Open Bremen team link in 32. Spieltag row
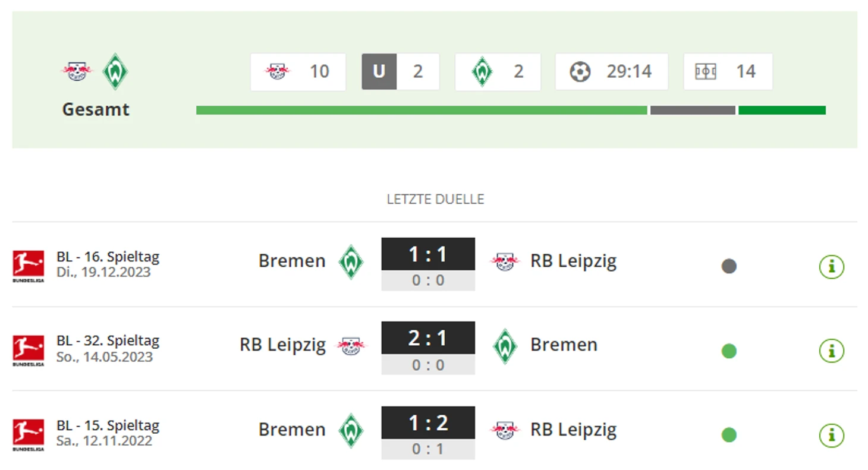Image resolution: width=868 pixels, height=470 pixels. 564,345
